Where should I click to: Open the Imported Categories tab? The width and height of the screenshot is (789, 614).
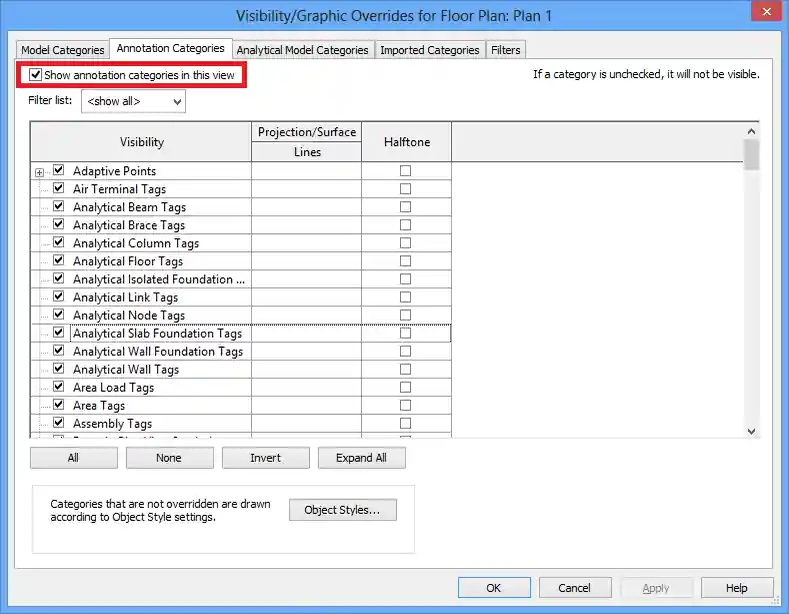click(430, 50)
